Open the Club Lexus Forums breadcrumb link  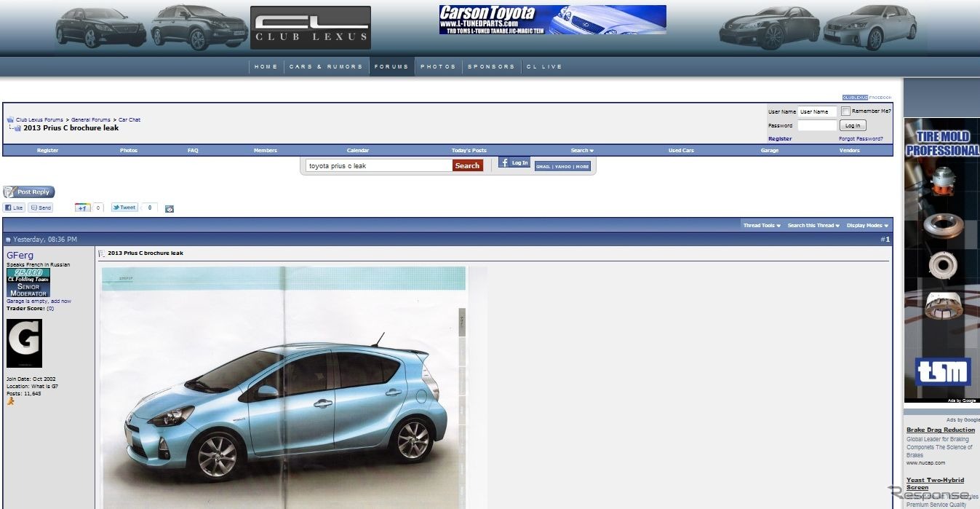(x=39, y=119)
